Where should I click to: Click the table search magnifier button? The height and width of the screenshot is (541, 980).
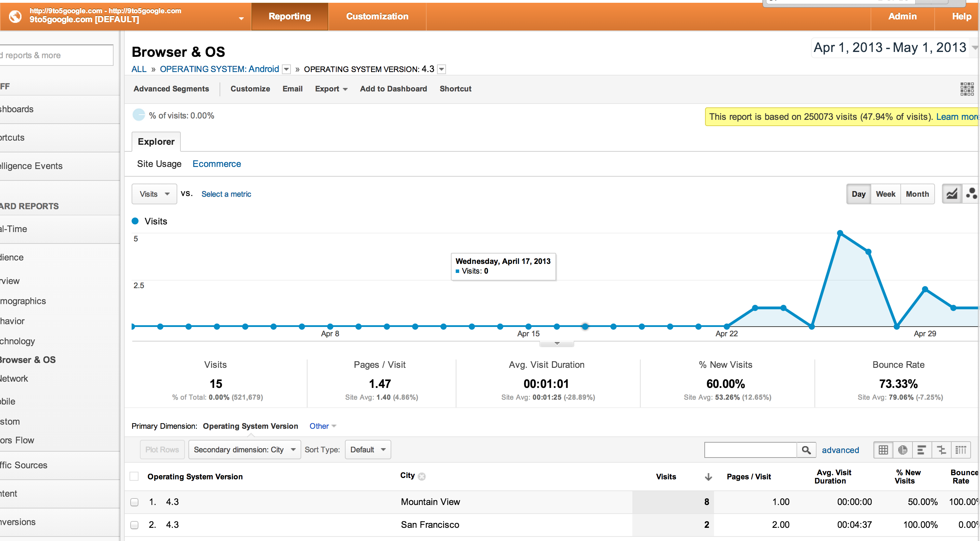(x=806, y=450)
